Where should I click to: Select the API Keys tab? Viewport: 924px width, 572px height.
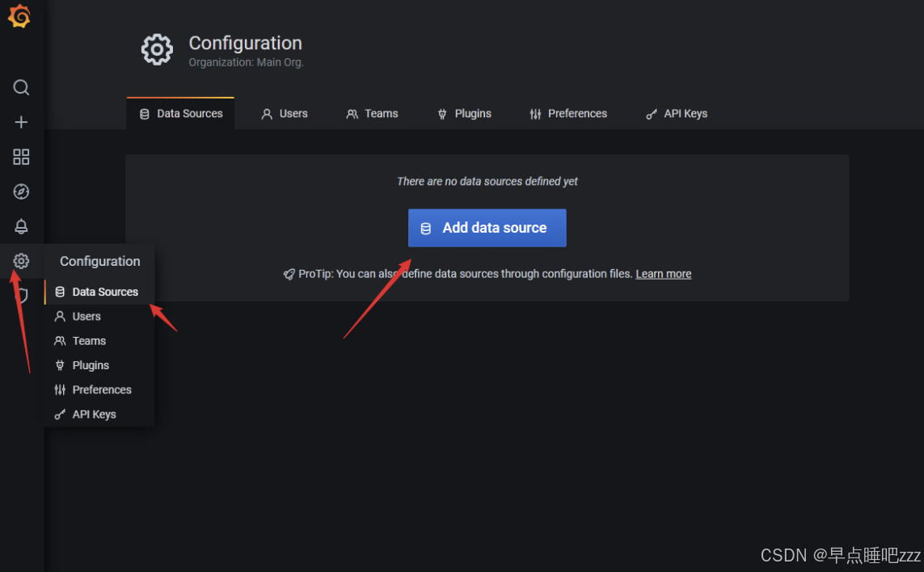click(x=677, y=114)
